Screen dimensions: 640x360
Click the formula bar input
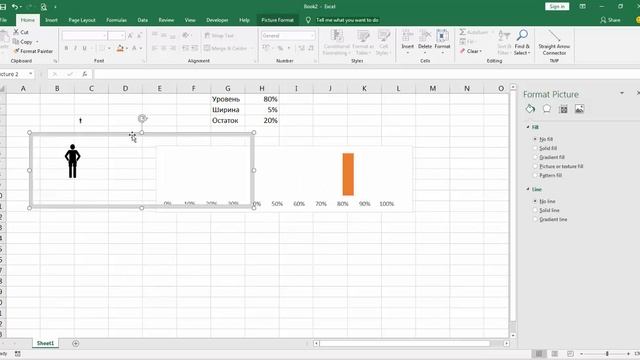click(366, 74)
